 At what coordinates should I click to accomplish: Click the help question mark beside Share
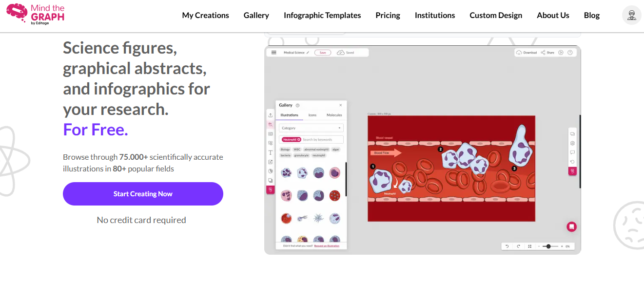coord(570,53)
